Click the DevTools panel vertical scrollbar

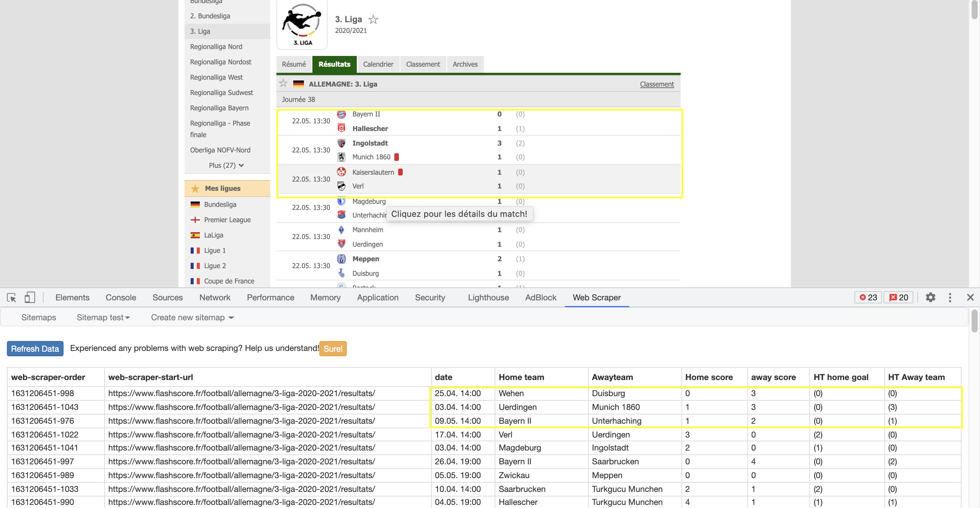974,322
